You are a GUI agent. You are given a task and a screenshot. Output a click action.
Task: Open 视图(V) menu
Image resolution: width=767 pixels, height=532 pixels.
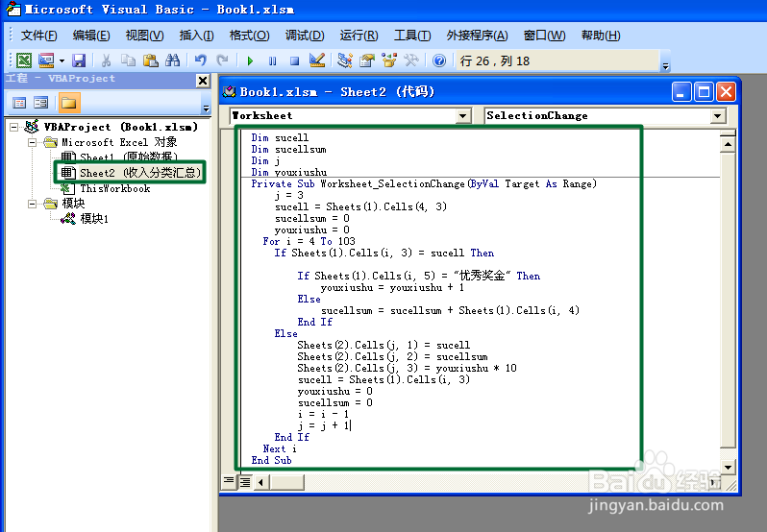[x=144, y=36]
